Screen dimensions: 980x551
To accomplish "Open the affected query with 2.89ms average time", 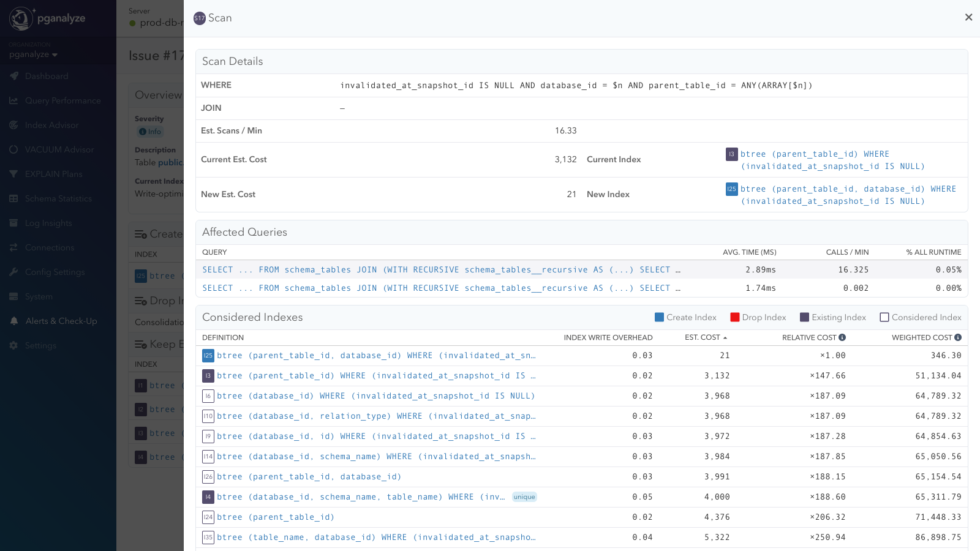I will (441, 270).
